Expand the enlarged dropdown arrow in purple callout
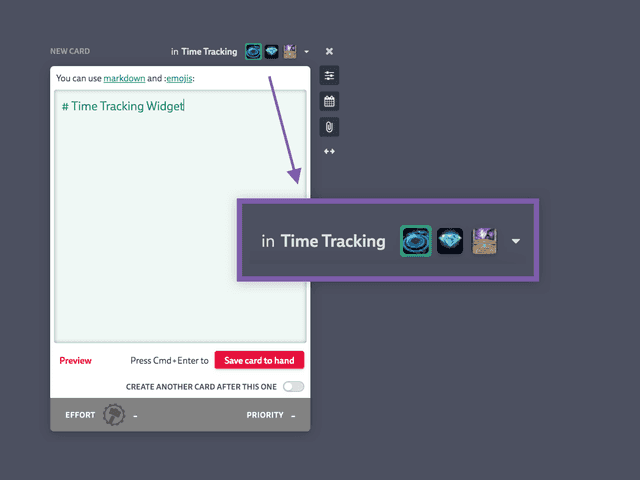This screenshot has height=480, width=640. pos(516,242)
